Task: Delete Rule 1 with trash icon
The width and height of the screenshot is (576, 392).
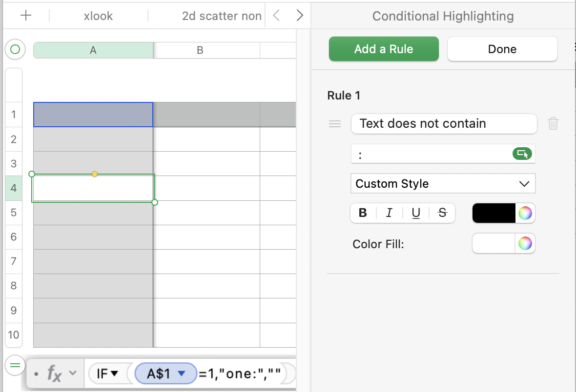Action: (x=553, y=123)
